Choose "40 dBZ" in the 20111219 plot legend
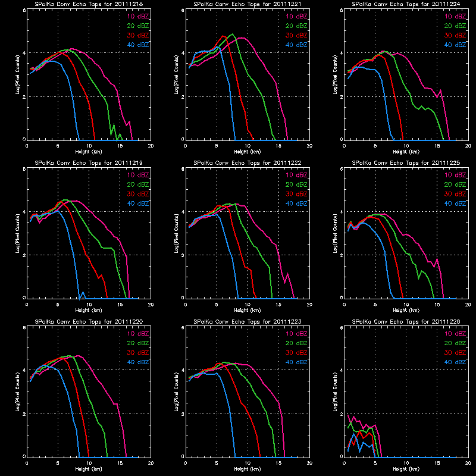Viewport: 476px width, 476px height. pos(138,203)
